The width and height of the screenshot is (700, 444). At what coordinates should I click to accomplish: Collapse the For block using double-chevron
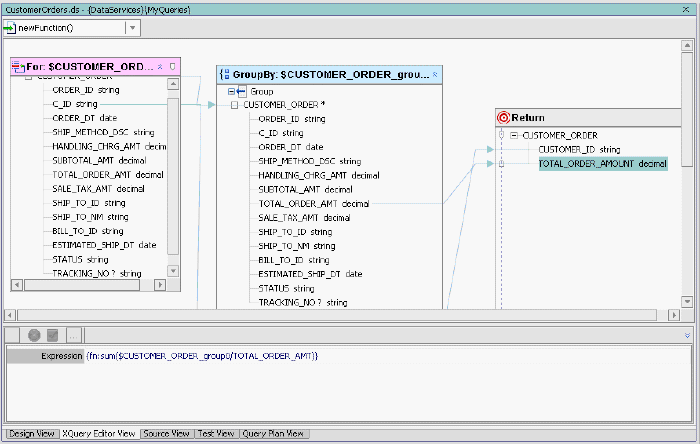point(160,67)
